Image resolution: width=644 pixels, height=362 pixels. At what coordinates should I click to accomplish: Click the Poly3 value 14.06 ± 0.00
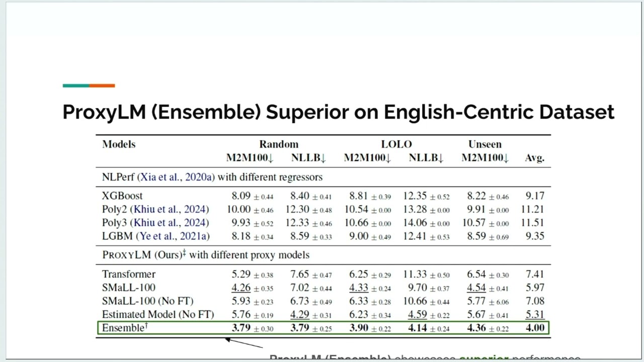tap(426, 223)
